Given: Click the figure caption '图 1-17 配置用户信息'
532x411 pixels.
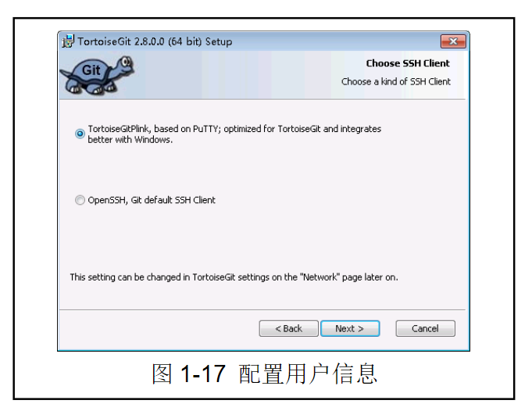Looking at the screenshot, I should [x=265, y=373].
